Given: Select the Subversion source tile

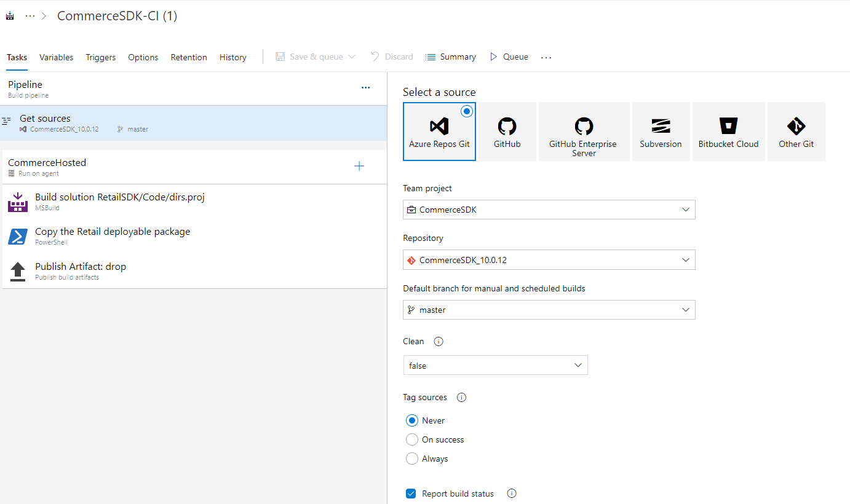Looking at the screenshot, I should [661, 132].
